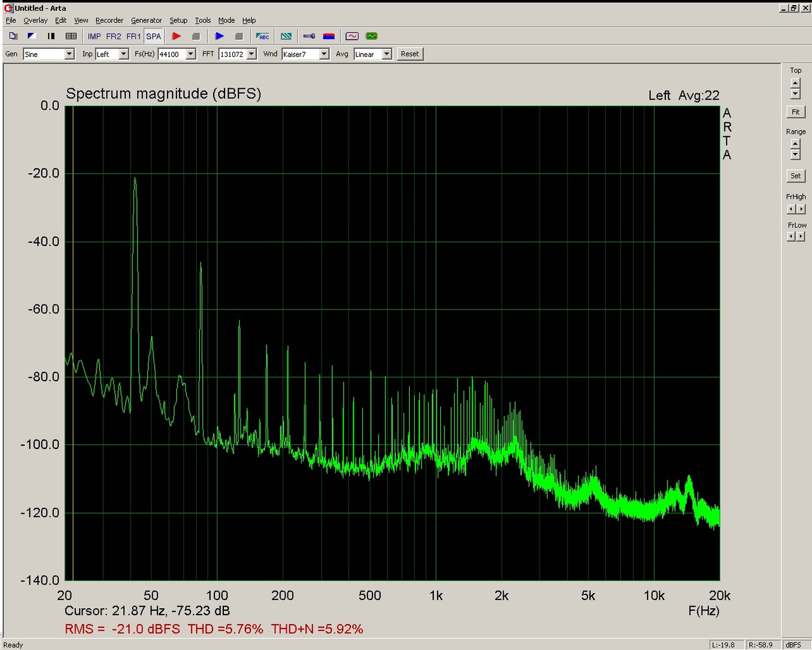Screen dimensions: 812x650
Task: Start recording with the red play button
Action: pos(176,36)
